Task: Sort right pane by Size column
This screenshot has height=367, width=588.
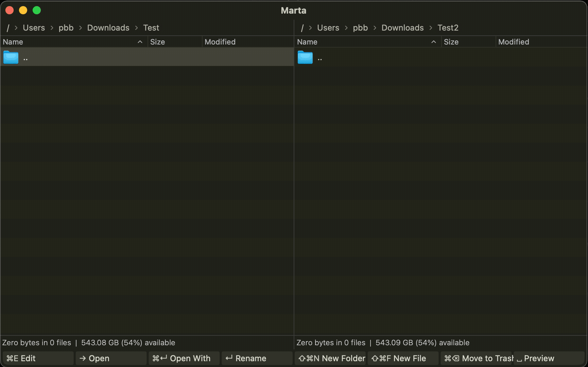Action: pos(468,42)
